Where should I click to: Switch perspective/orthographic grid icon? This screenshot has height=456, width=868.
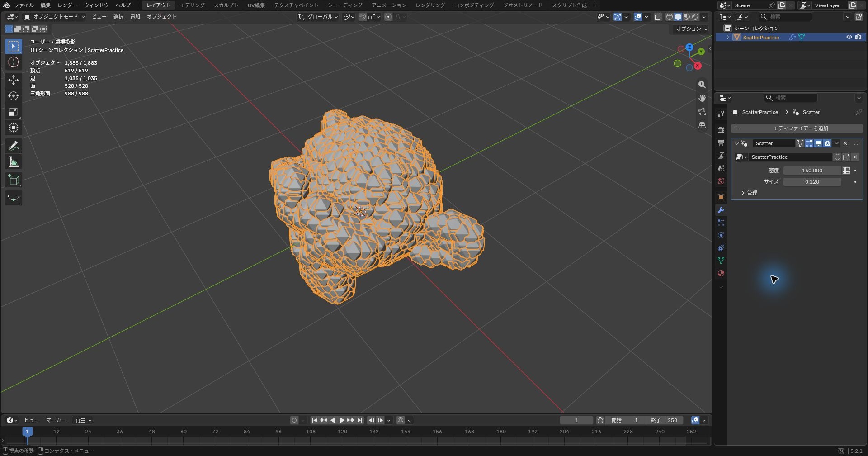pos(702,125)
